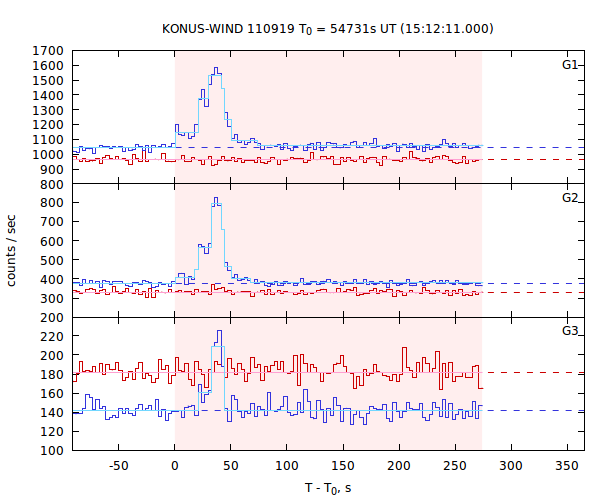The image size is (600, 500).
Task: Click the 140 y-axis tick label
Action: (x=52, y=412)
